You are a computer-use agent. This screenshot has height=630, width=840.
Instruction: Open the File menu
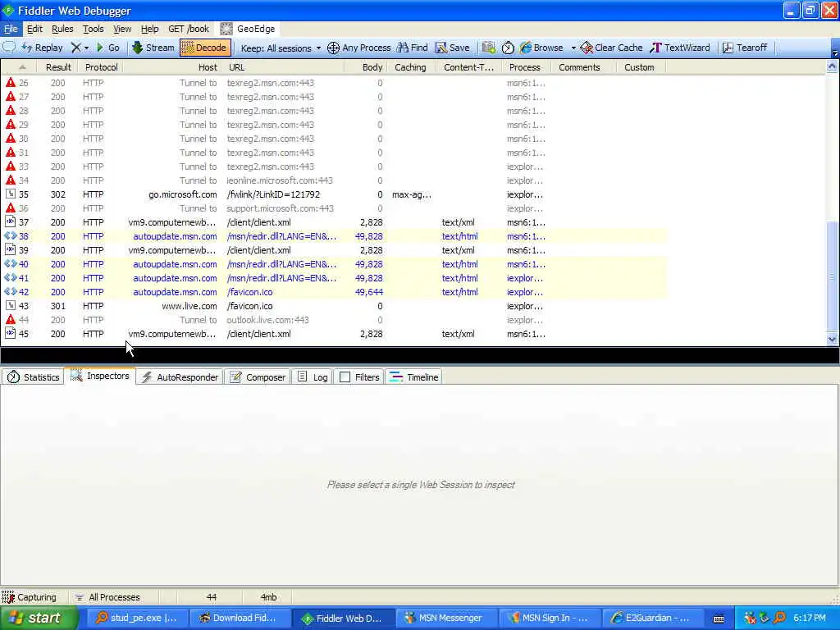11,29
